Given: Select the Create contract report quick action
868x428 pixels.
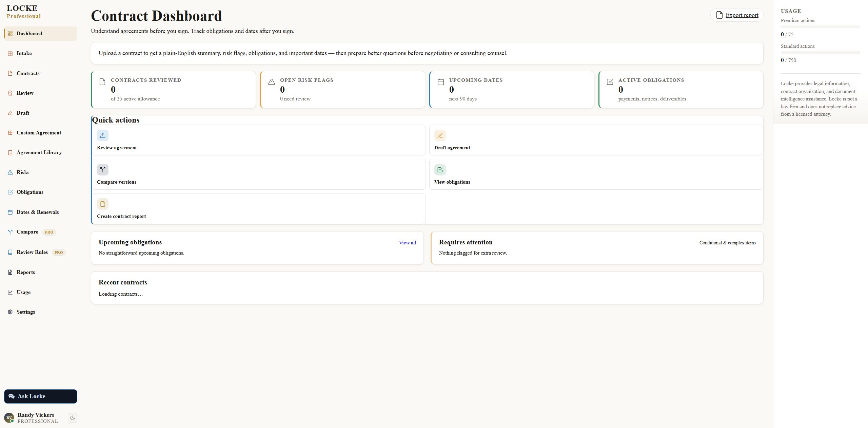Looking at the screenshot, I should [259, 208].
